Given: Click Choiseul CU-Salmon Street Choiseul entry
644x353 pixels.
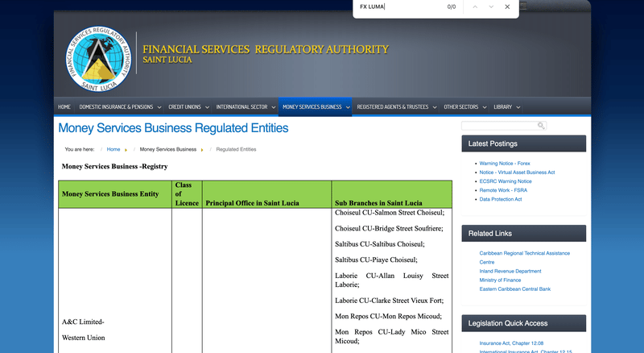Looking at the screenshot, I should point(390,213).
